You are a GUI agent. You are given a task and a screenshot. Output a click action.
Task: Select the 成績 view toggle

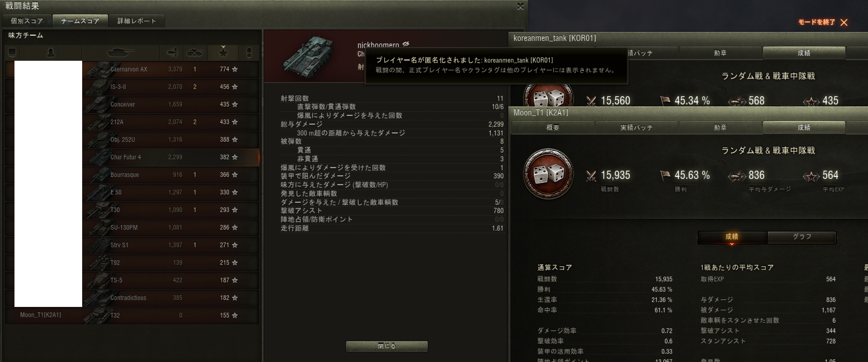[x=732, y=237]
